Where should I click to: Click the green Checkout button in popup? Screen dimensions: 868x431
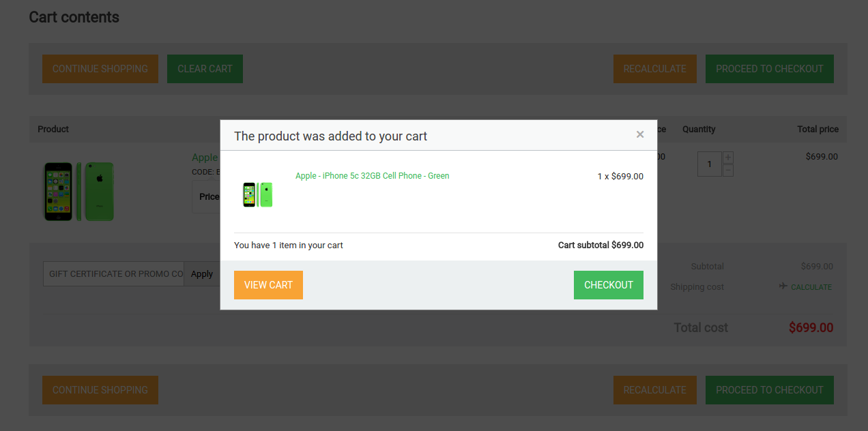(609, 285)
